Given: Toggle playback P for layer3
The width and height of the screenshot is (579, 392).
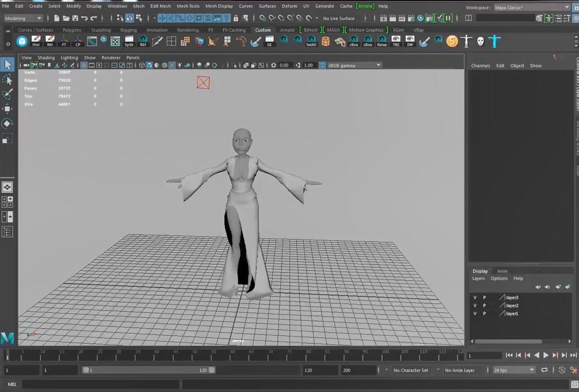Looking at the screenshot, I should point(484,297).
